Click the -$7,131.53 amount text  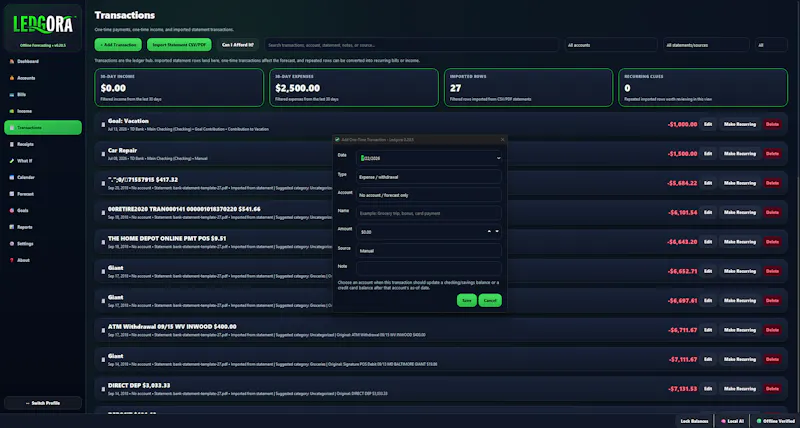[x=683, y=389]
